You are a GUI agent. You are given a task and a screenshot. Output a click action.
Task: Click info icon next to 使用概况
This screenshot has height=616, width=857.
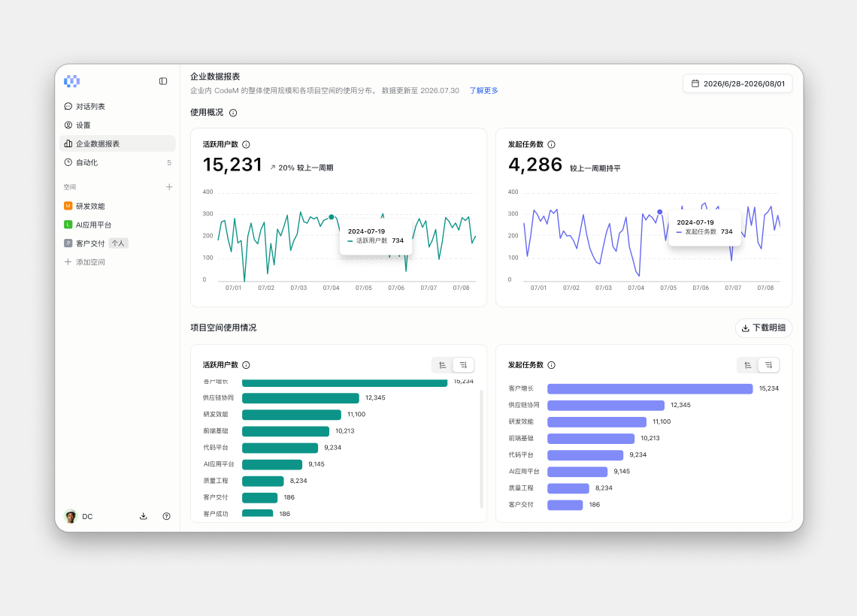(x=233, y=113)
